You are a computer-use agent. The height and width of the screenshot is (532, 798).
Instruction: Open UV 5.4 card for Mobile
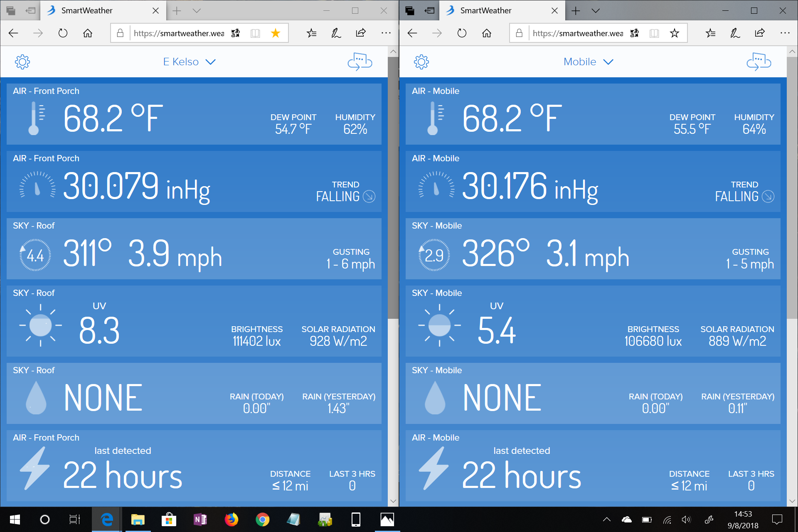[x=593, y=320]
